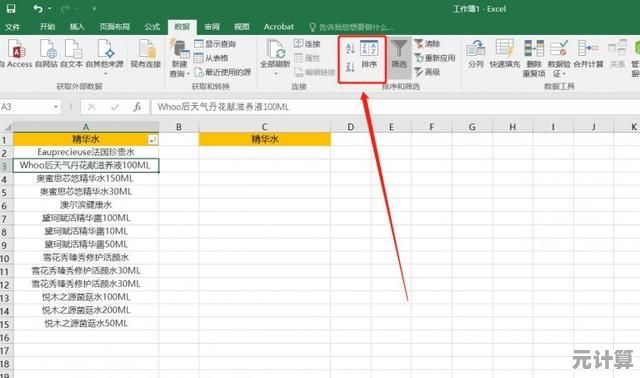This screenshot has height=378, width=640.
Task: Open the 文件 (File) tab
Action: click(x=12, y=27)
